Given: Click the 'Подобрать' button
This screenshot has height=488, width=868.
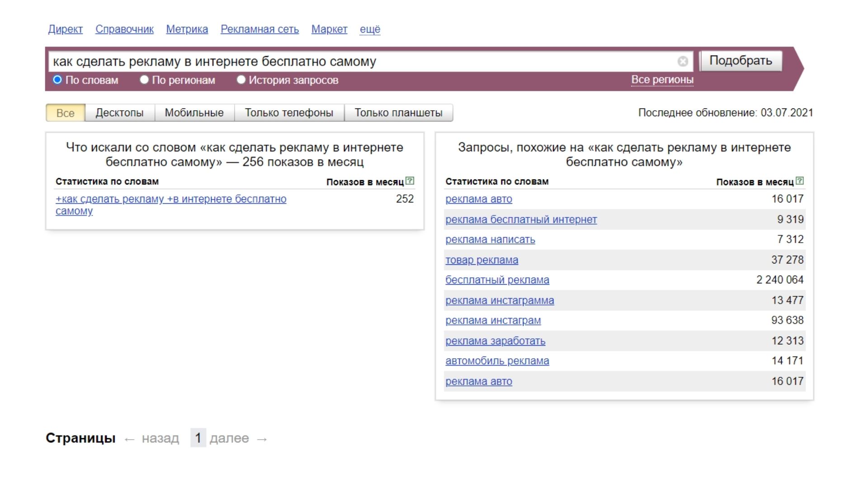Looking at the screenshot, I should pyautogui.click(x=741, y=61).
